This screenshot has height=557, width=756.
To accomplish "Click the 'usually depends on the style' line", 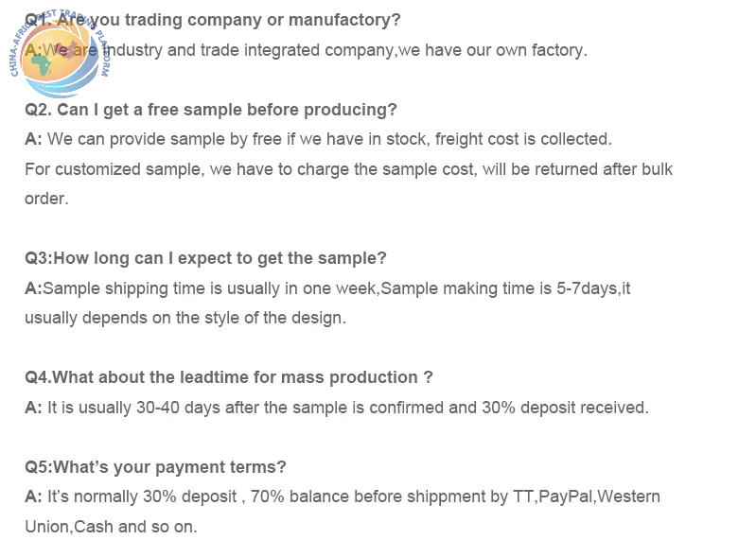I will (185, 318).
